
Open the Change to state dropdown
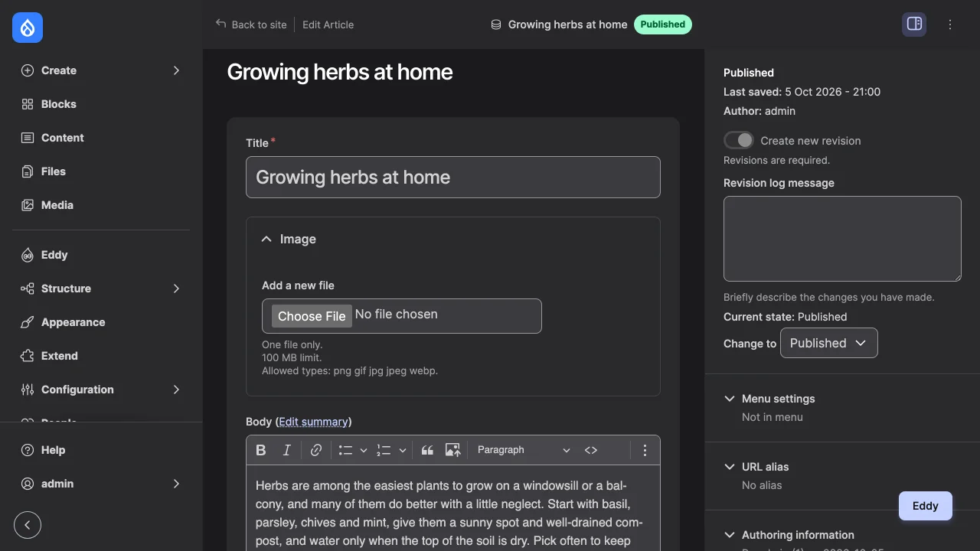tap(828, 343)
